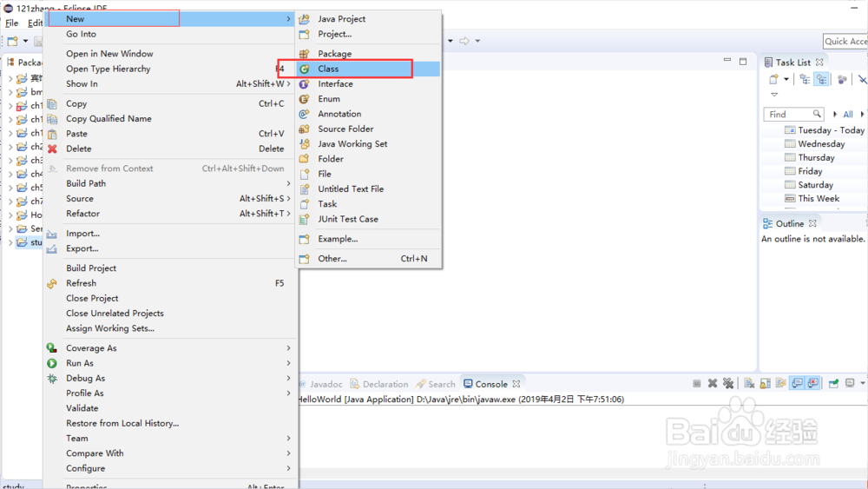Click Remove Launch in the Console toolbar
Image resolution: width=868 pixels, height=489 pixels.
coord(713,383)
